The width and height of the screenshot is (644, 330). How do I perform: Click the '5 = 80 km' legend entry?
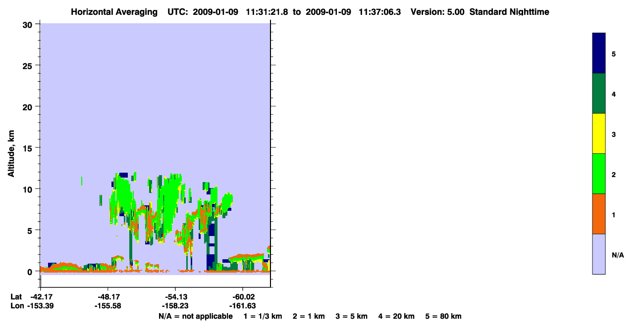[x=443, y=316]
